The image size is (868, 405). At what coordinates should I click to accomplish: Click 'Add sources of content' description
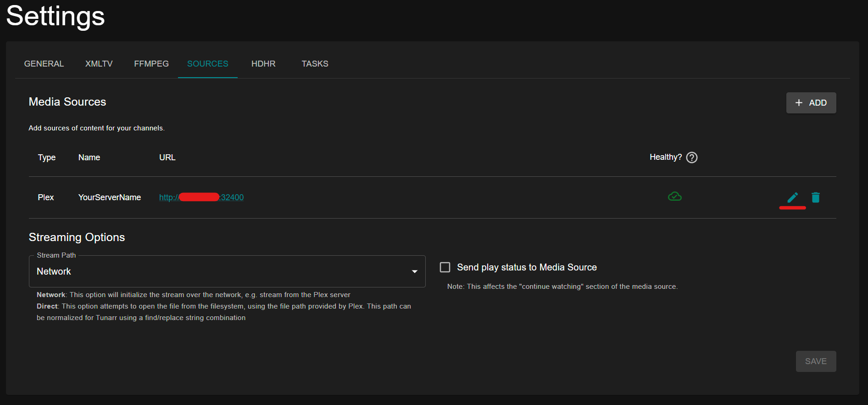click(x=97, y=128)
